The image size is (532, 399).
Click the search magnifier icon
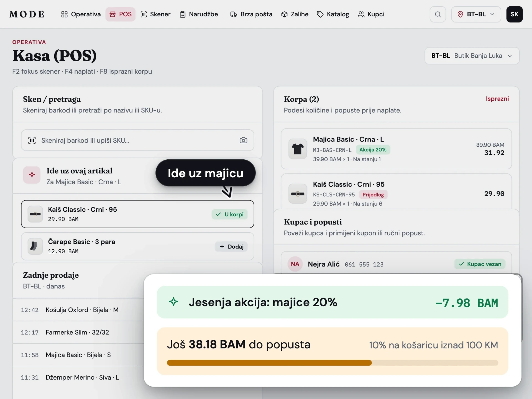(x=438, y=14)
